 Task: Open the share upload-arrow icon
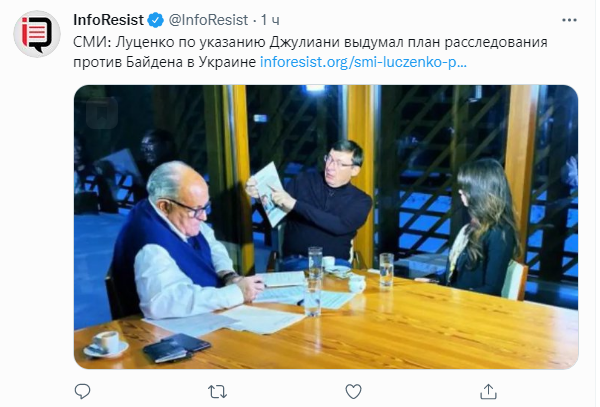[x=488, y=391]
